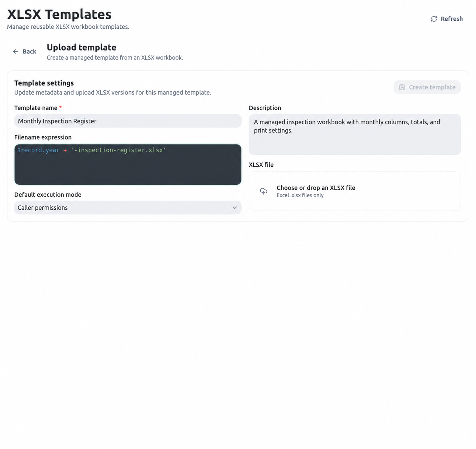
Task: Click the Excel .xlsx files only hint
Action: pos(300,195)
